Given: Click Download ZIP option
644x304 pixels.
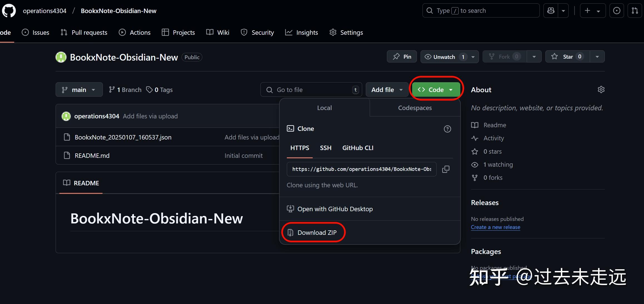Looking at the screenshot, I should [x=317, y=233].
